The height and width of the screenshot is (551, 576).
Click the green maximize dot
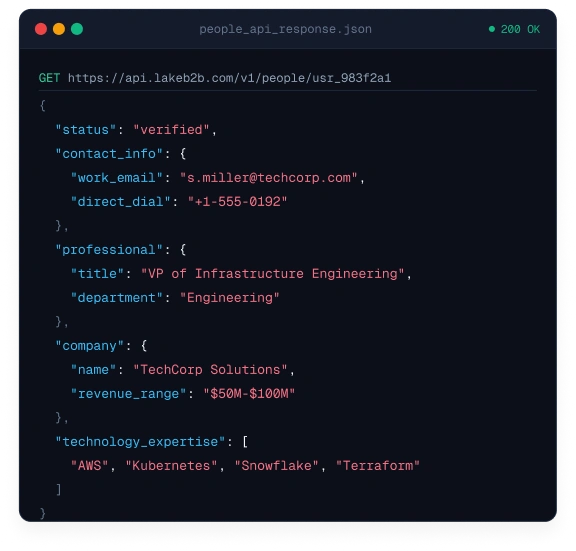point(77,29)
